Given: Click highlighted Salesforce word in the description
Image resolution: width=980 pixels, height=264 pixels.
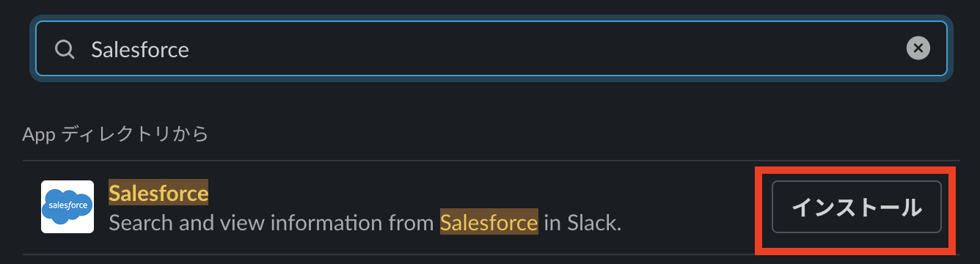Looking at the screenshot, I should 489,222.
